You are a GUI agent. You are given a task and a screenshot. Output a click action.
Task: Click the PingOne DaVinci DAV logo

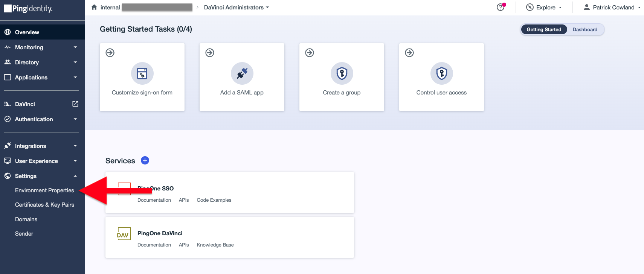point(124,234)
